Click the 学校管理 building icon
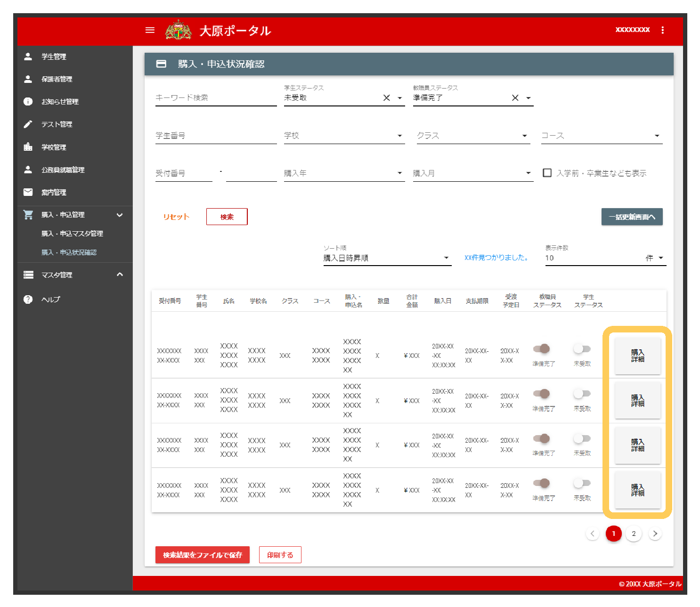The image size is (700, 607). click(28, 147)
